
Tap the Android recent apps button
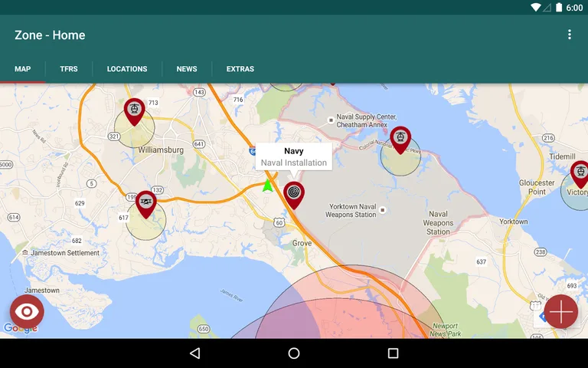tap(393, 353)
